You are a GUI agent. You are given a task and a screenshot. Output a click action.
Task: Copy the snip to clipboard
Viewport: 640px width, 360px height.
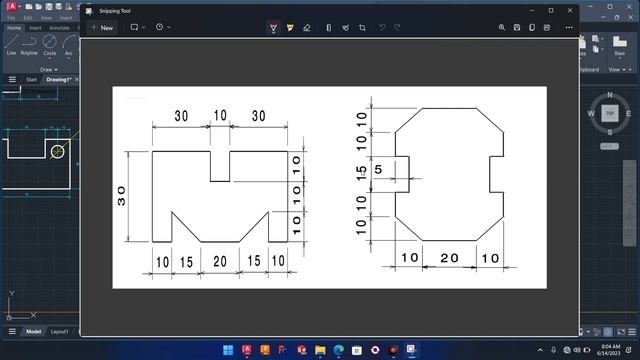(532, 27)
